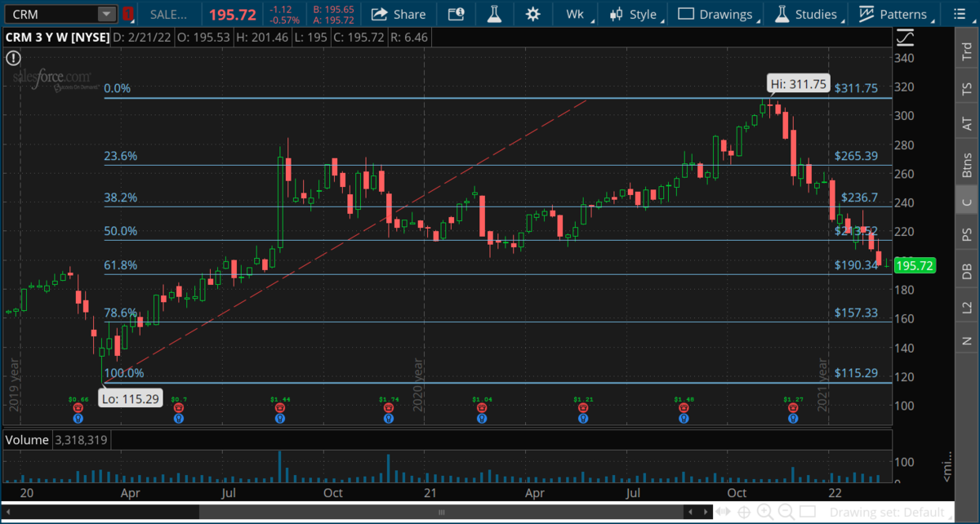Switch to the PS sidebar tab
980x524 pixels.
tap(967, 235)
